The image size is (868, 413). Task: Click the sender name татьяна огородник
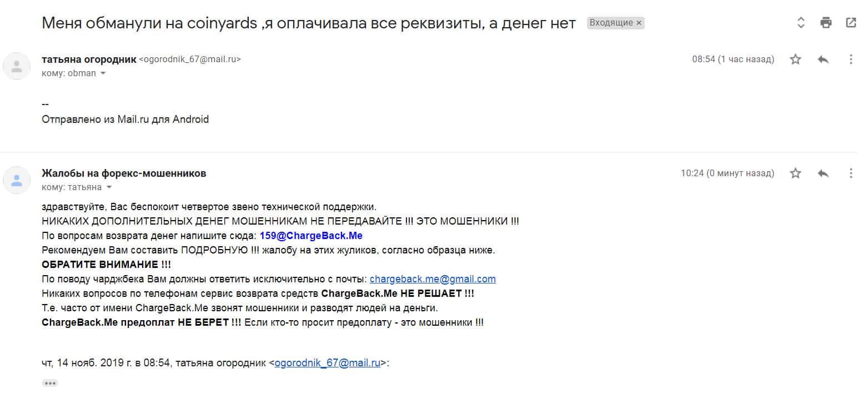89,59
